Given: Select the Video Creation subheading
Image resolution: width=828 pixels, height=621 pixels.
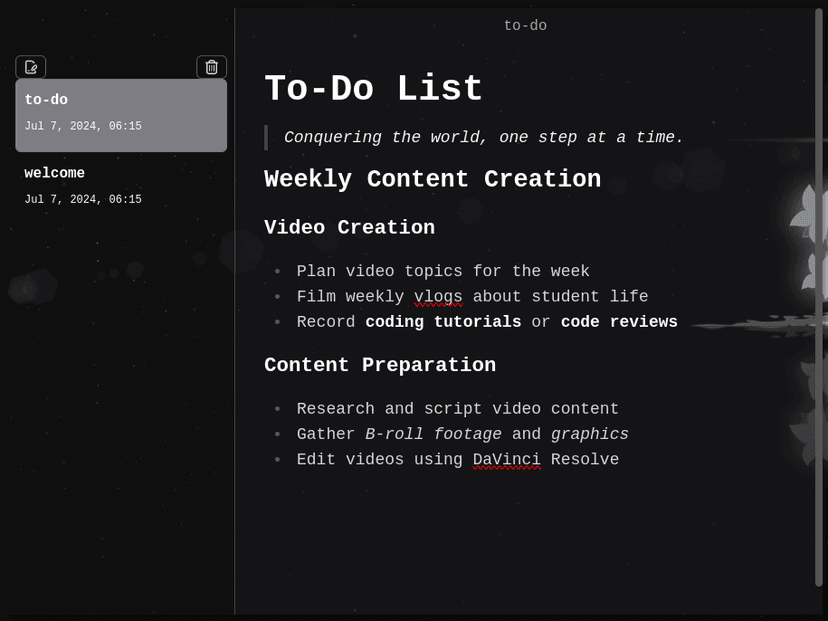Looking at the screenshot, I should (x=349, y=227).
